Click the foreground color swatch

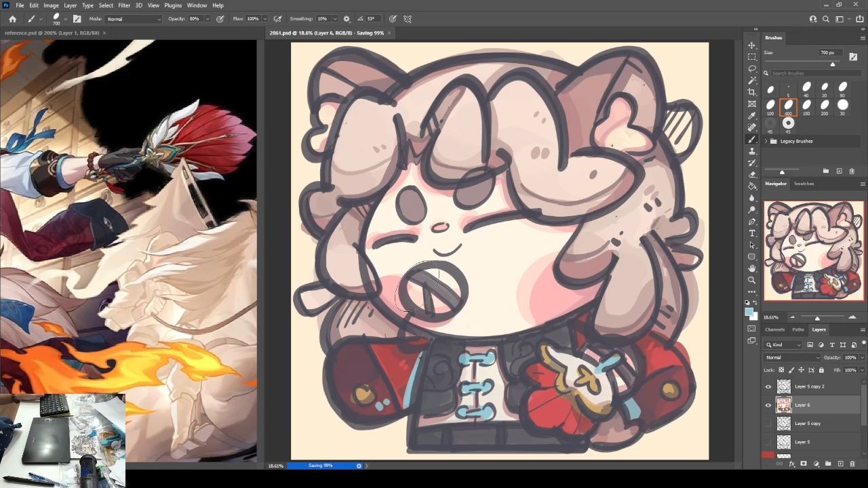[749, 312]
